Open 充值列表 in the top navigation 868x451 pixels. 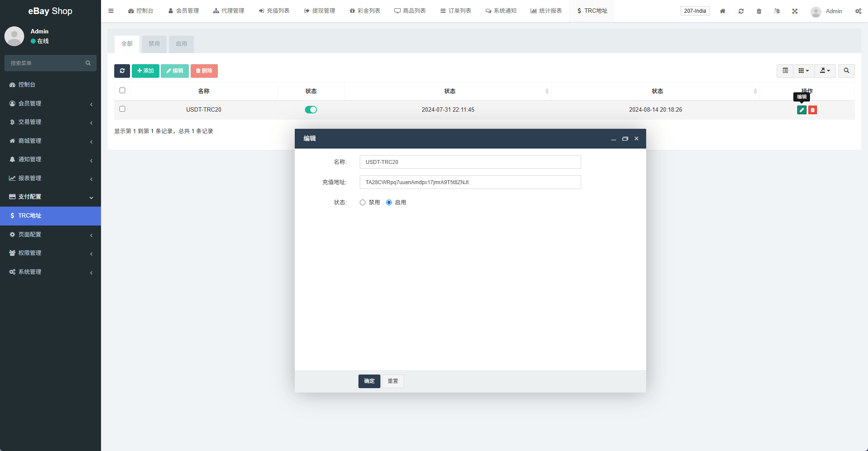(274, 11)
